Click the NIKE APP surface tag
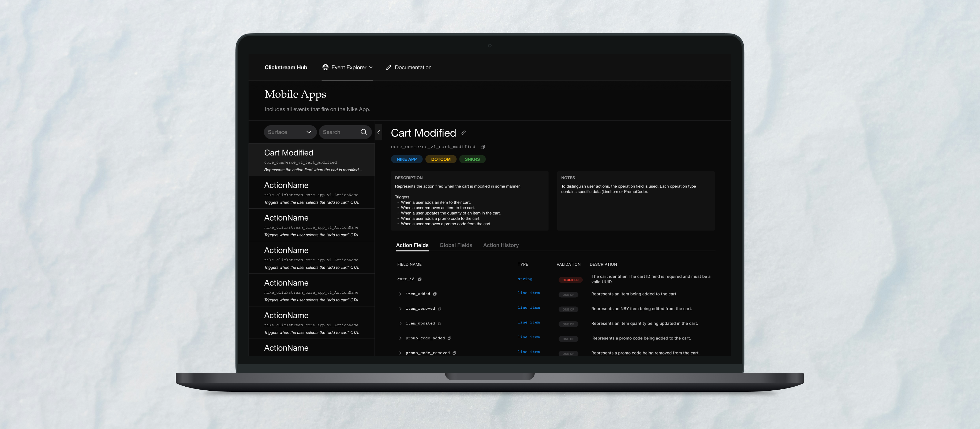This screenshot has height=429, width=980. click(406, 159)
